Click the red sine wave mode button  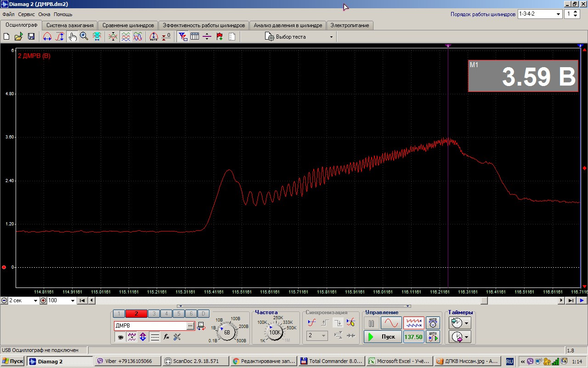391,323
